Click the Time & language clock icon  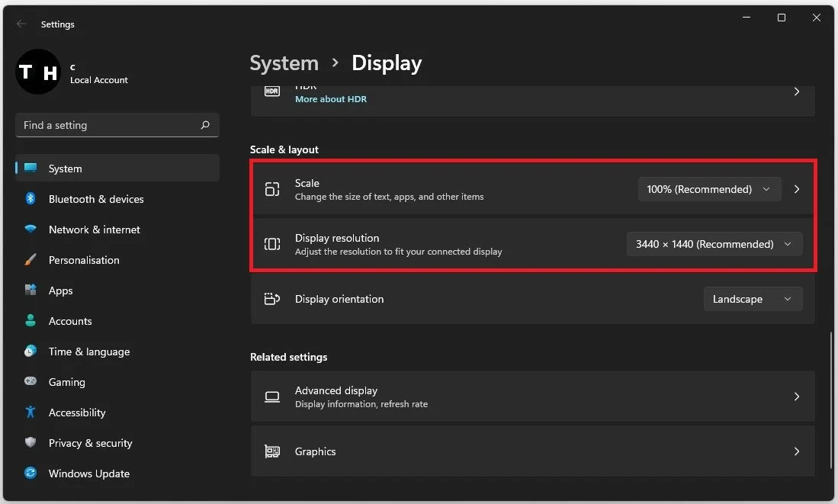31,352
